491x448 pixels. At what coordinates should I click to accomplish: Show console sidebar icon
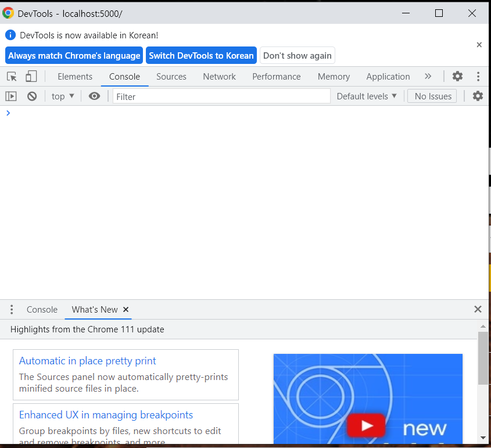coord(11,96)
